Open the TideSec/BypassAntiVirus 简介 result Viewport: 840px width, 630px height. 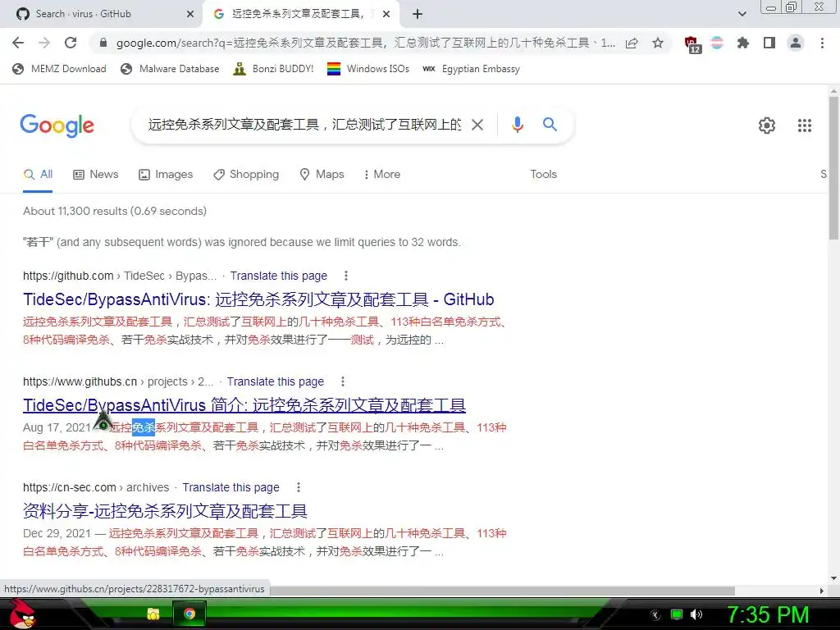[244, 405]
